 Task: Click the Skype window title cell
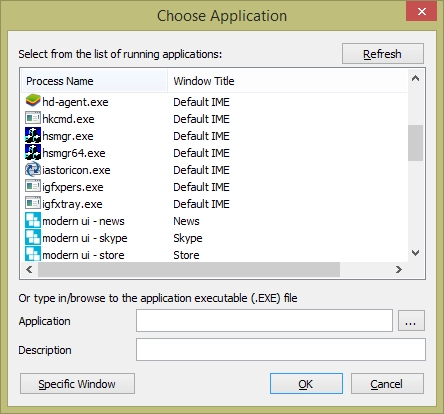point(188,238)
